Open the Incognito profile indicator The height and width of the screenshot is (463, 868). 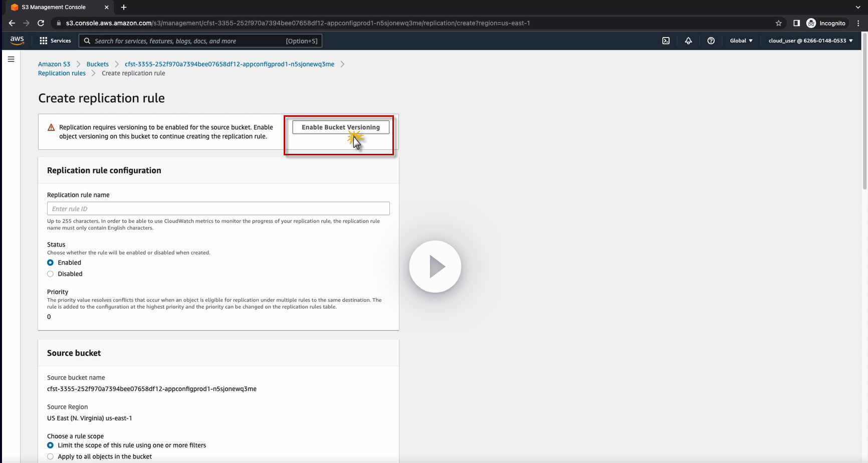point(826,23)
